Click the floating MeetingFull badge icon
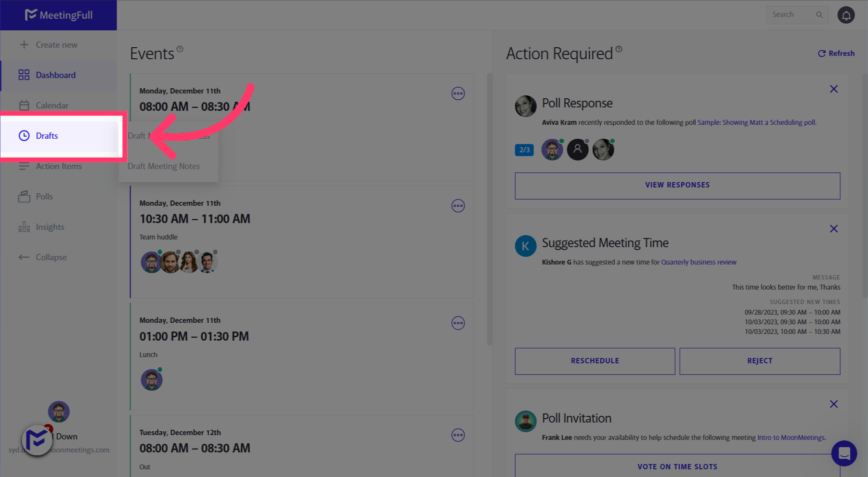Screen dimensions: 868x477 pyautogui.click(x=37, y=440)
